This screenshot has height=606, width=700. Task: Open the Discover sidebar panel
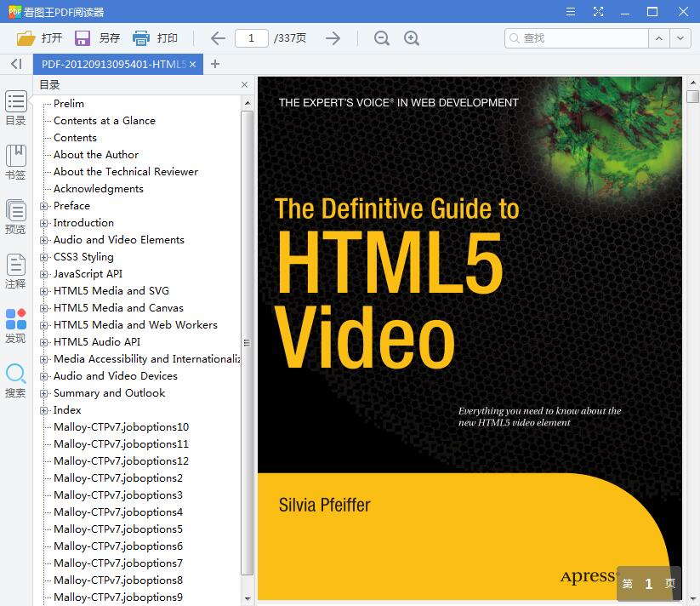[15, 325]
